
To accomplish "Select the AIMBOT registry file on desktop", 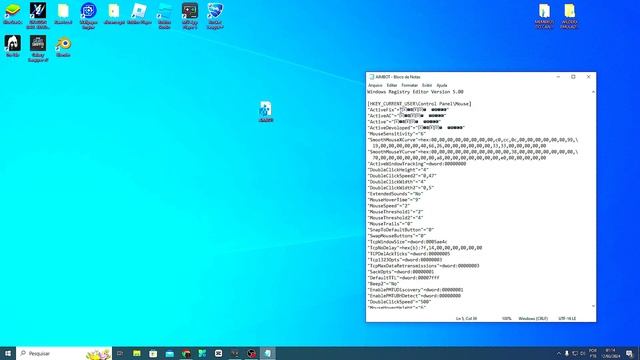I will pyautogui.click(x=266, y=111).
